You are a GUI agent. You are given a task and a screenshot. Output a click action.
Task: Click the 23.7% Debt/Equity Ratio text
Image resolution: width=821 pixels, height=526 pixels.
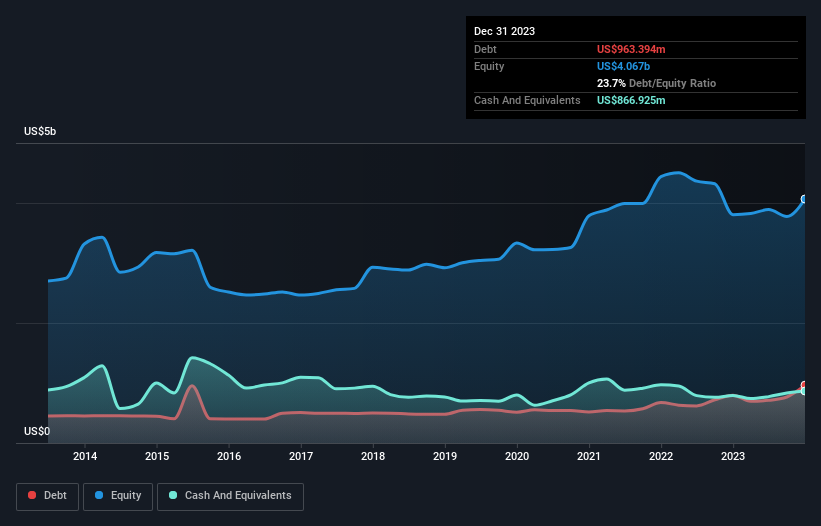(x=656, y=83)
